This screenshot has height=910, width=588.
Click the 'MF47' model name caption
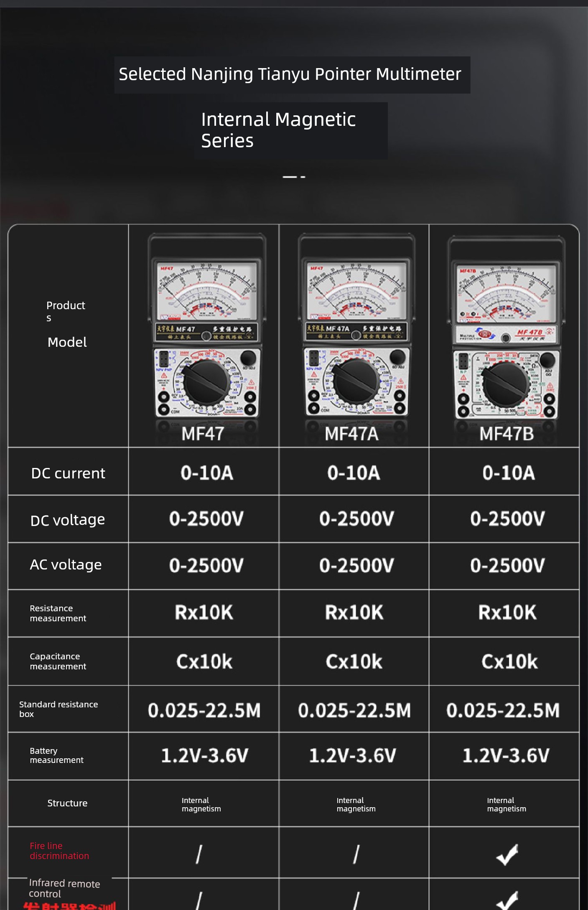[x=203, y=434]
